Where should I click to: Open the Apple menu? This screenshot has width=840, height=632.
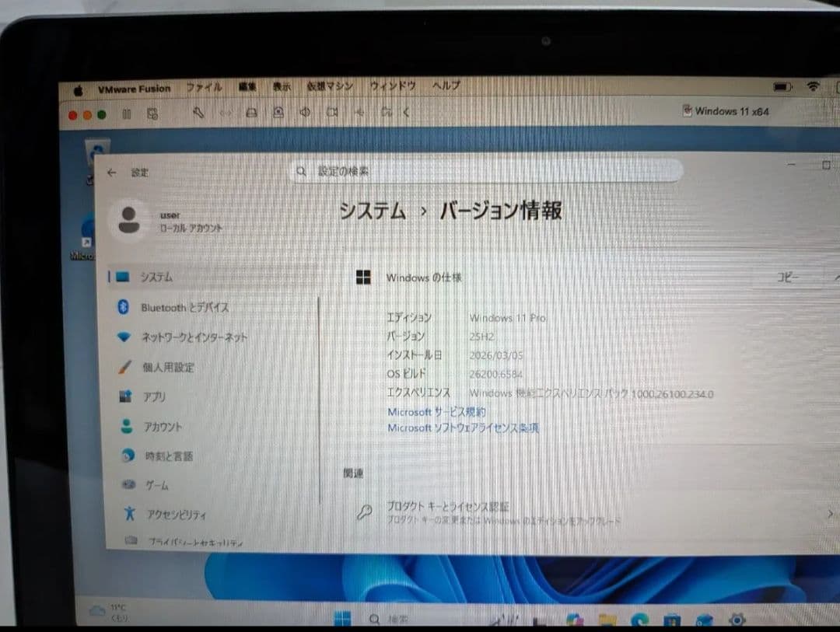pyautogui.click(x=79, y=90)
